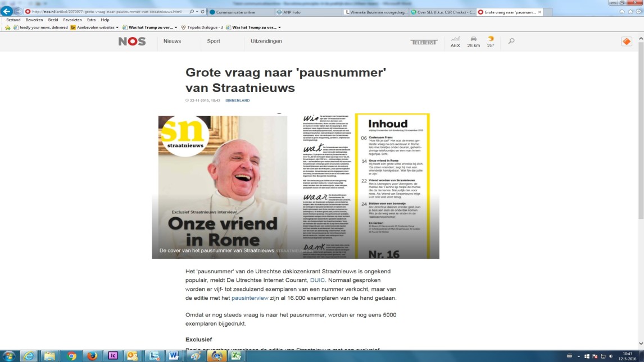
Task: Follow the DUIC link in the article
Action: tap(317, 281)
